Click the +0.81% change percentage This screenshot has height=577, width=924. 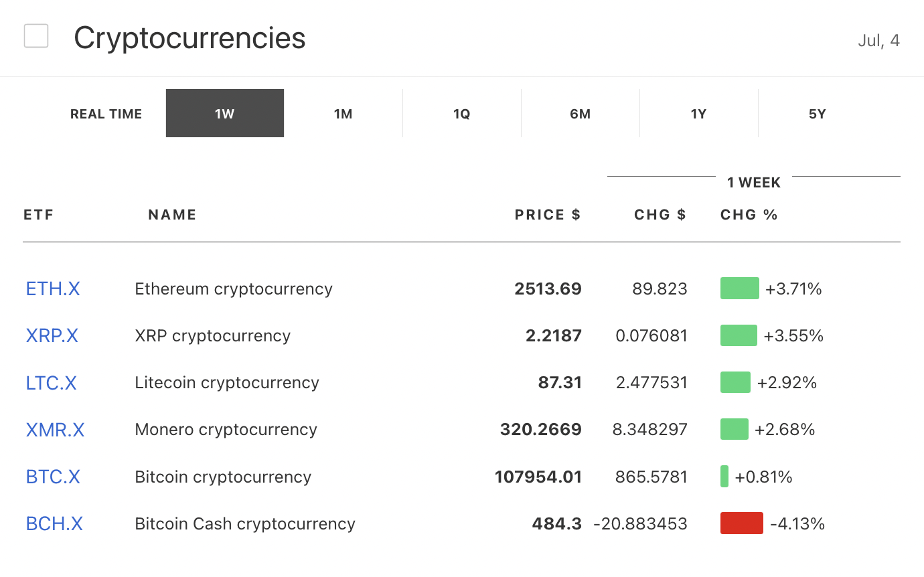coord(763,477)
